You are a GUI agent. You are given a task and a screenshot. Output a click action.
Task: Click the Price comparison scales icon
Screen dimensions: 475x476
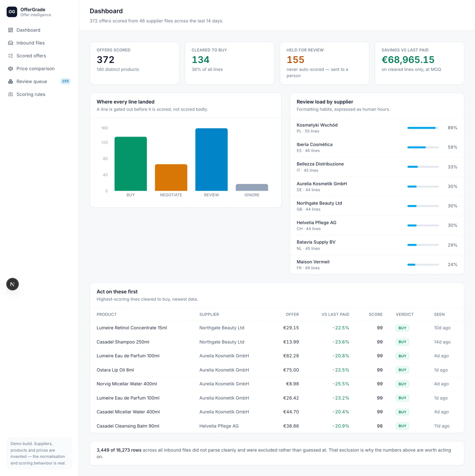[x=11, y=69]
